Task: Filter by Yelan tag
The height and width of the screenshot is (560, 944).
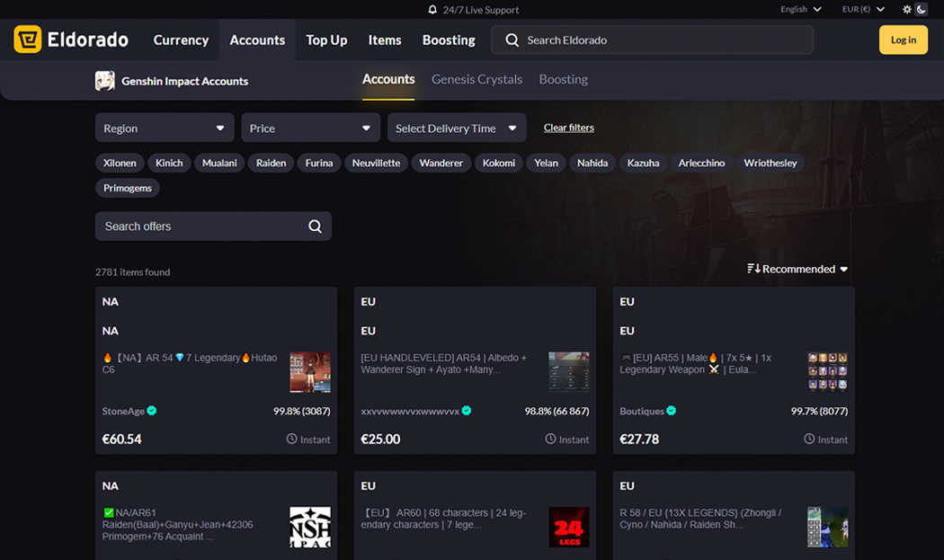Action: [x=546, y=164]
